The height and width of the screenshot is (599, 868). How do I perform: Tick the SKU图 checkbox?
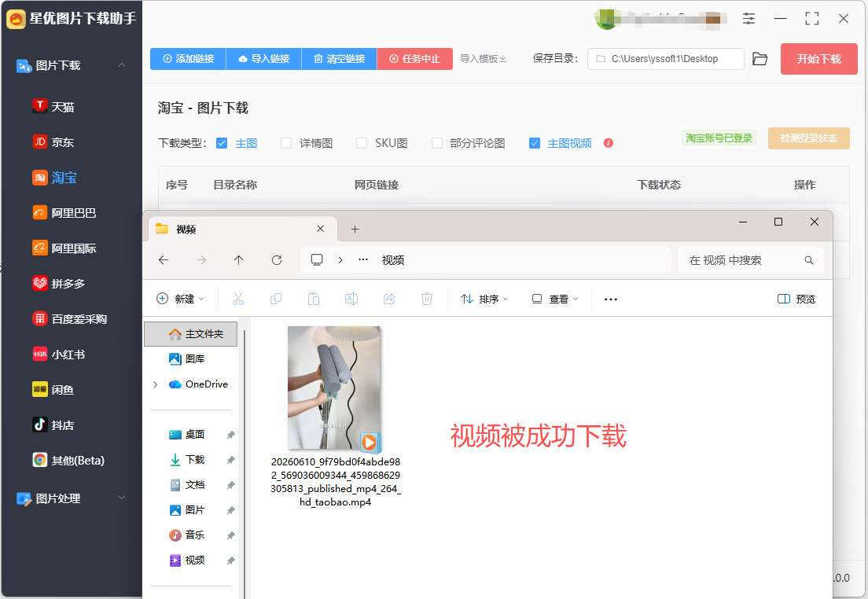click(362, 143)
